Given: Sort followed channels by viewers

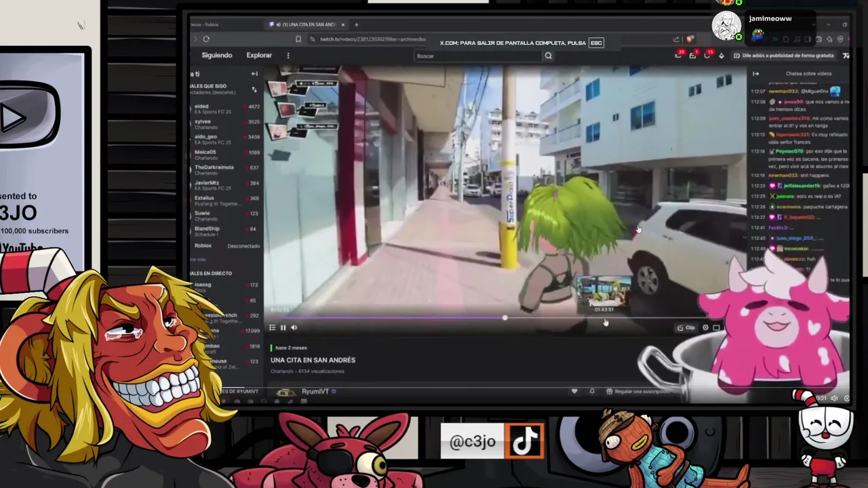Looking at the screenshot, I should (254, 89).
